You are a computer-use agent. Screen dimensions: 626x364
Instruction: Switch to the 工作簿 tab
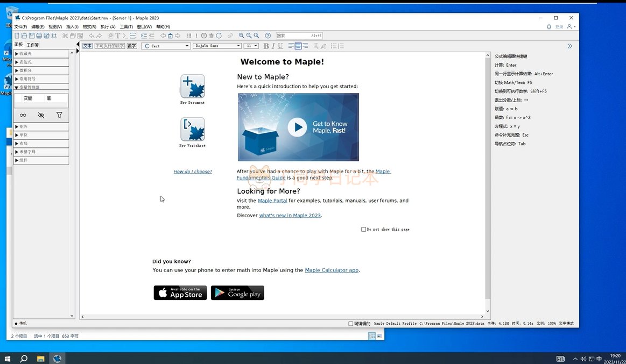[x=32, y=45]
